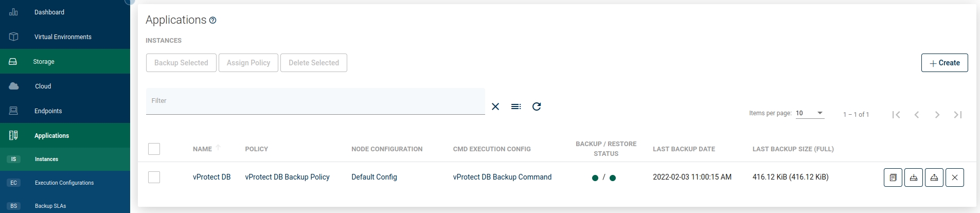Open the vProtect DB Backup Policy link
980x213 pixels.
287,177
